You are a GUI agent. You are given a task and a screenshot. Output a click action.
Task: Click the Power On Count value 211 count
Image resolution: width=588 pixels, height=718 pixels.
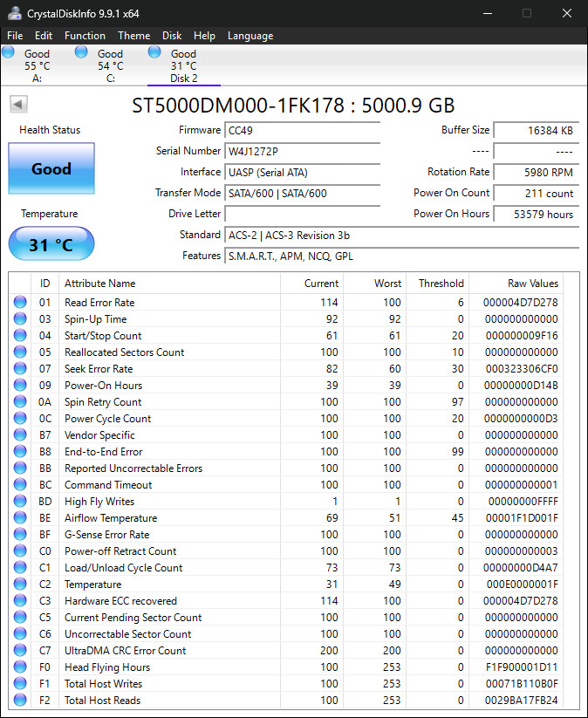536,193
